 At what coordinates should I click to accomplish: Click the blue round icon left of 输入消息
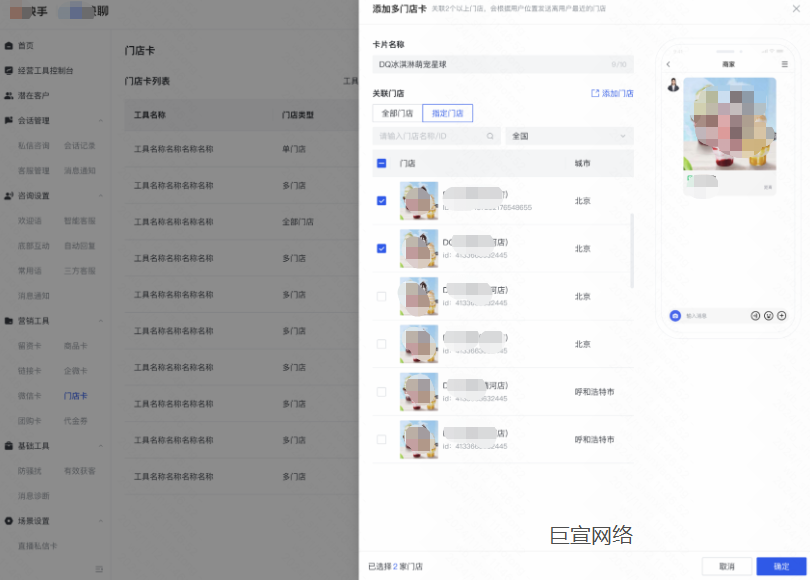click(675, 316)
